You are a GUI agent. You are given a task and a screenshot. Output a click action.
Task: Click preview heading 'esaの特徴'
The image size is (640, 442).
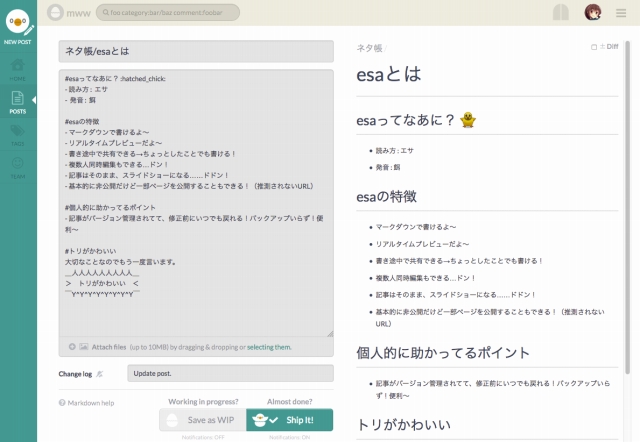point(386,197)
